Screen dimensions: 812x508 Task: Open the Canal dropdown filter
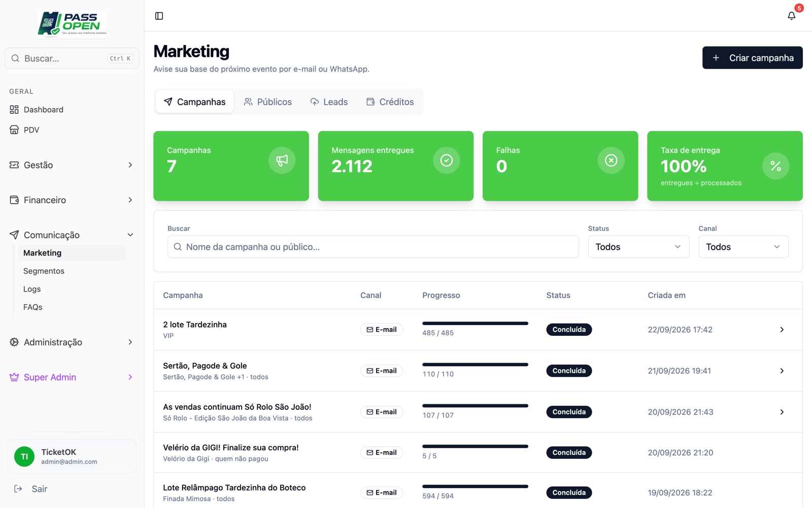[743, 246]
